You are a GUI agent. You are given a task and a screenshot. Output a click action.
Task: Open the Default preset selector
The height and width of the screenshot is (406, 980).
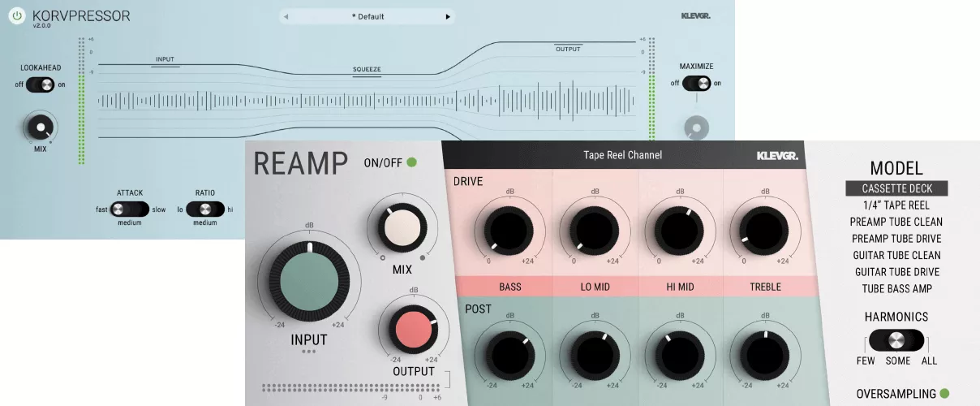[367, 16]
